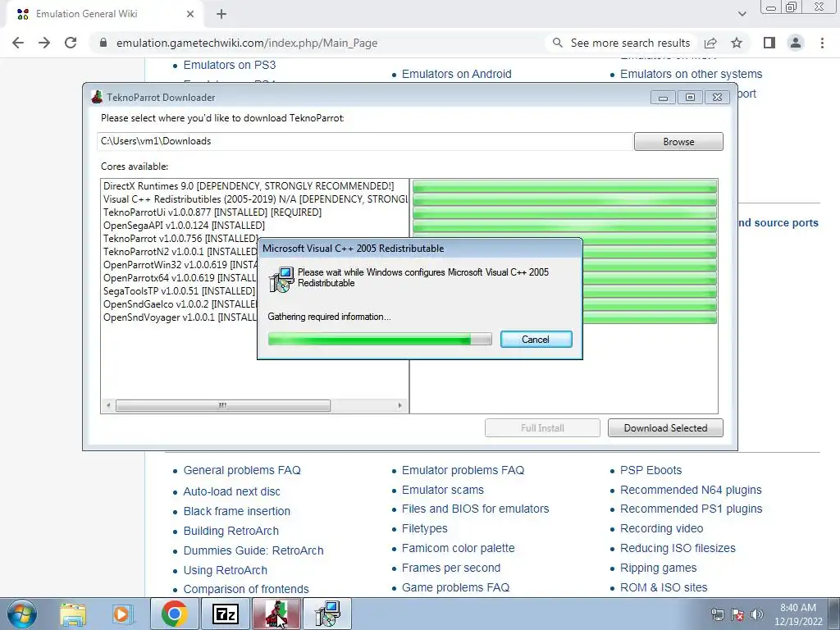Click the Browse button for download path
Viewport: 840px width, 630px height.
pos(678,141)
